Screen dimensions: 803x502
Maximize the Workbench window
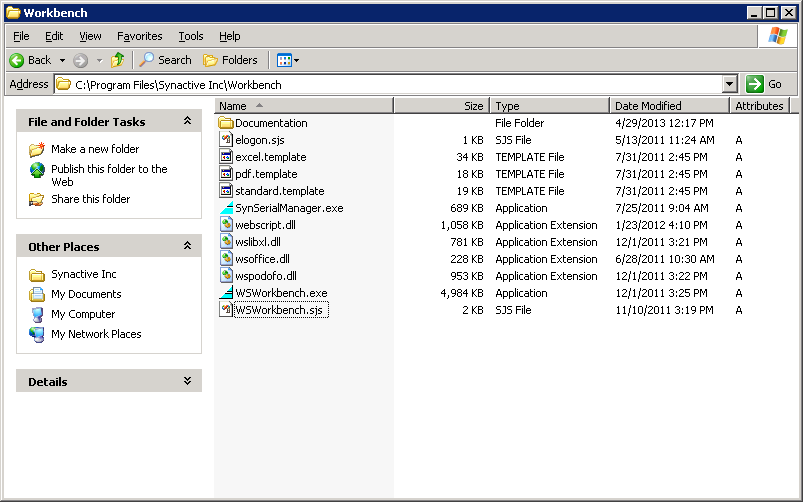point(771,12)
